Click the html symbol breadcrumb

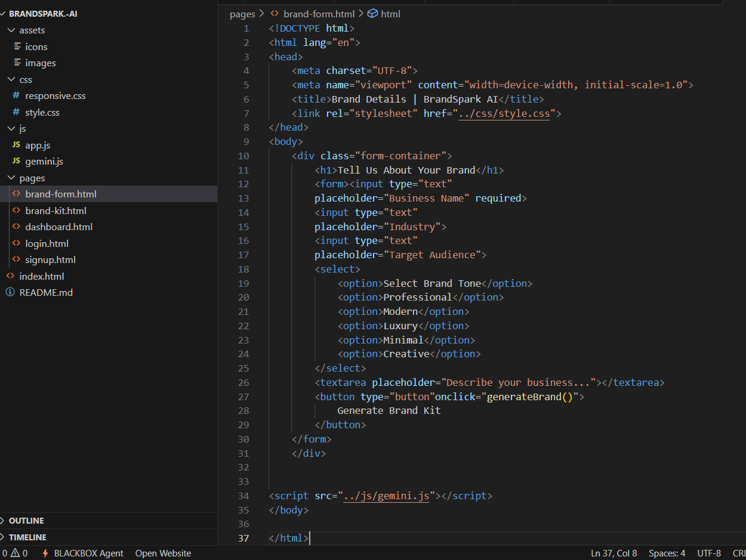click(x=390, y=14)
